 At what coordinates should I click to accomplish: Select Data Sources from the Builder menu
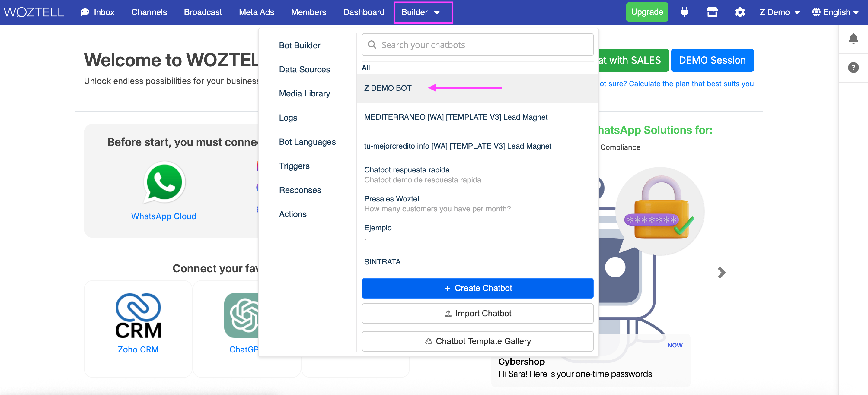point(304,69)
